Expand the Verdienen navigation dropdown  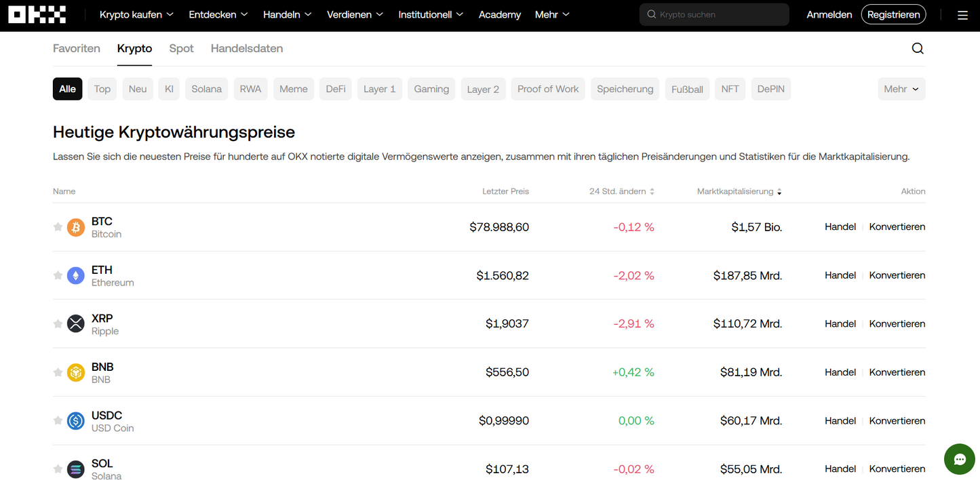point(355,14)
